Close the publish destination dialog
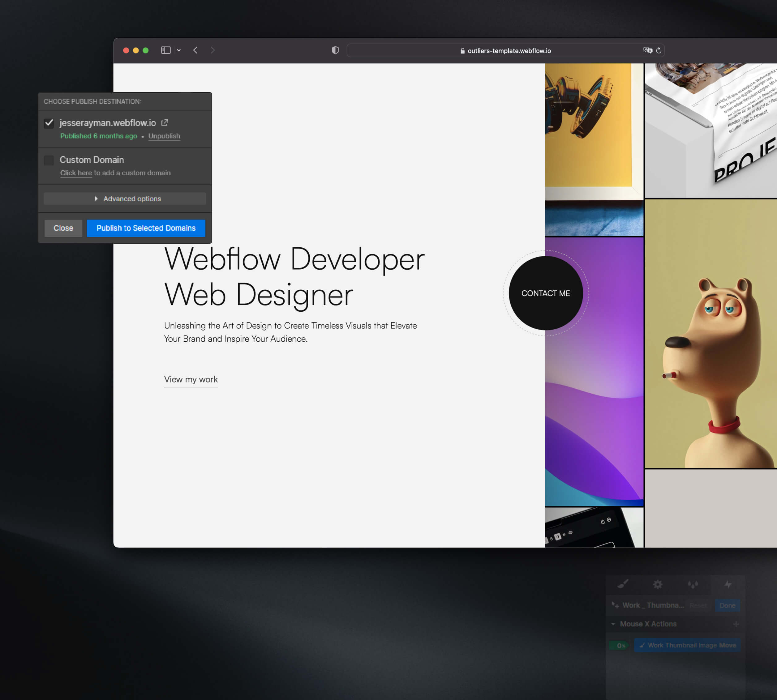This screenshot has height=700, width=777. tap(63, 228)
